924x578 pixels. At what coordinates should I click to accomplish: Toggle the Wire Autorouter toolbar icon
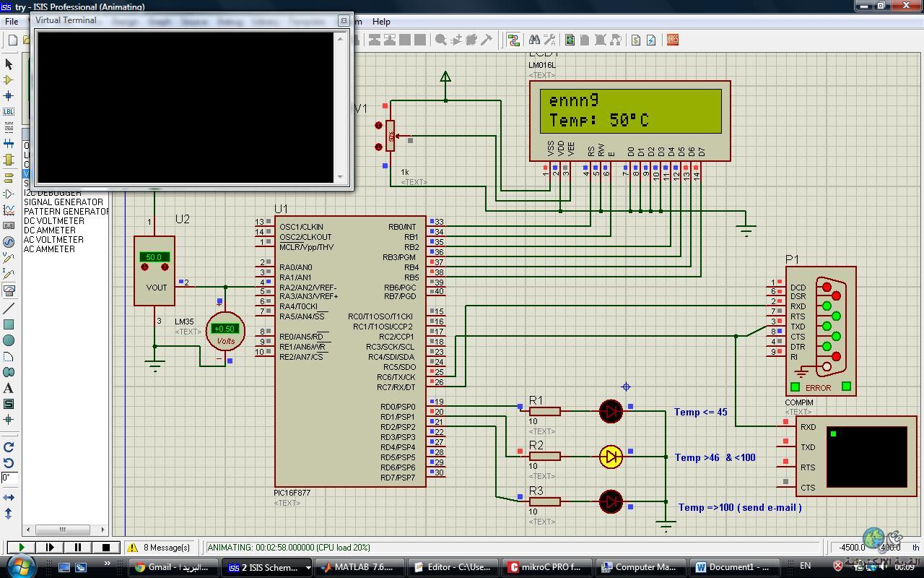(513, 40)
